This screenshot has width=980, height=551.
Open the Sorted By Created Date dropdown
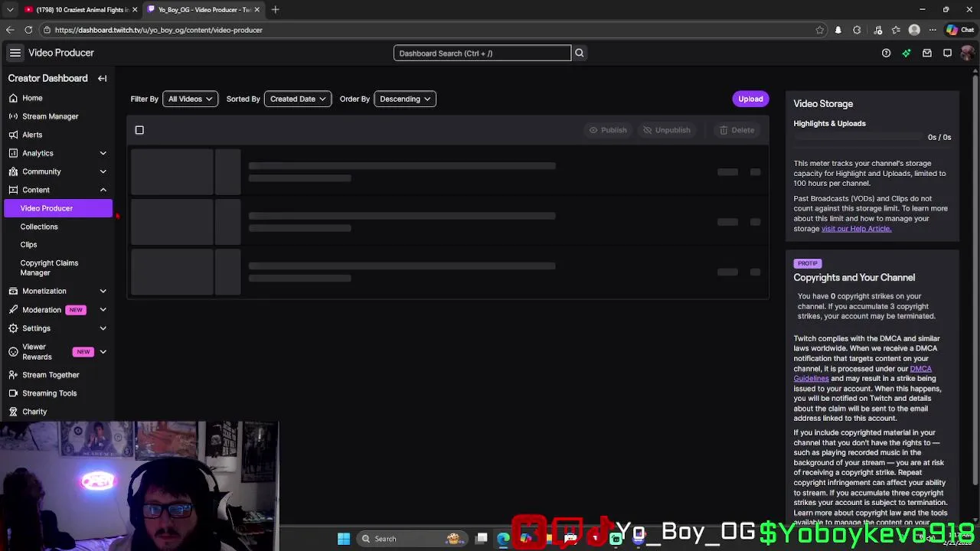coord(298,99)
